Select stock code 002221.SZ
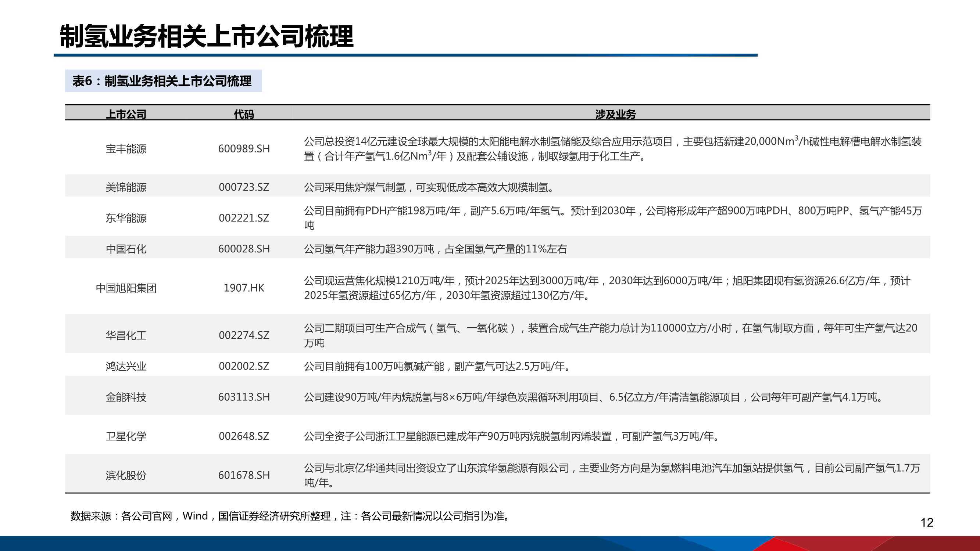980x551 pixels. tap(244, 218)
